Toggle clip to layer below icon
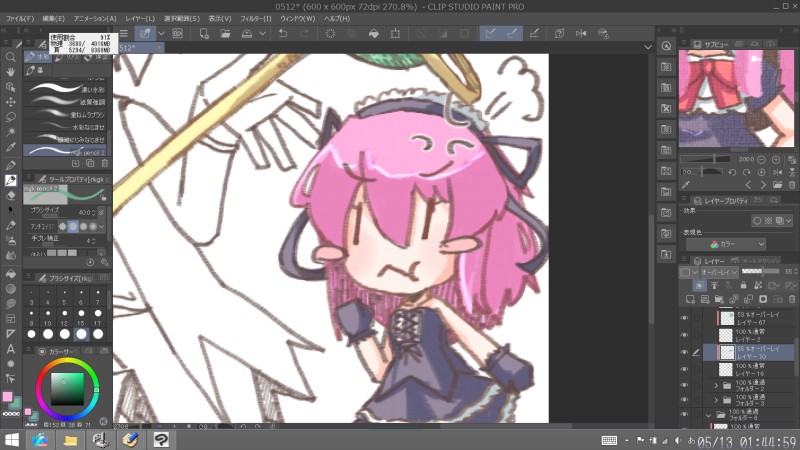 (699, 285)
